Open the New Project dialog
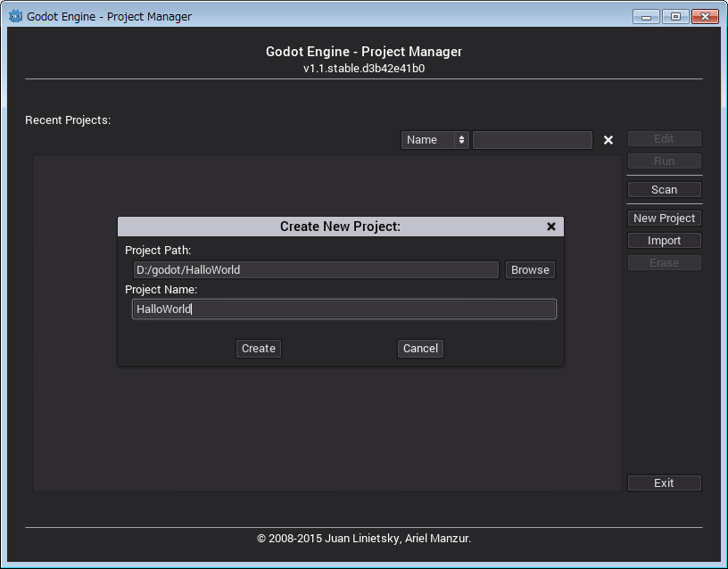Viewport: 728px width, 569px height. point(665,219)
